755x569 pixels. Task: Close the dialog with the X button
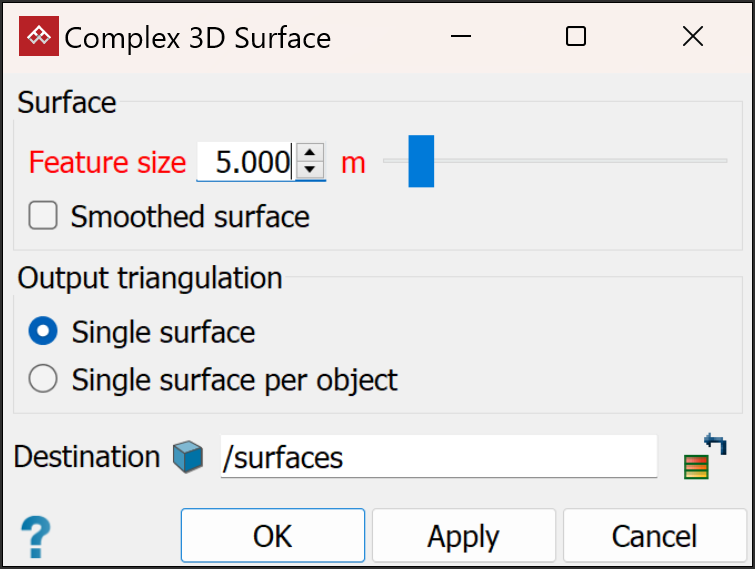(692, 37)
